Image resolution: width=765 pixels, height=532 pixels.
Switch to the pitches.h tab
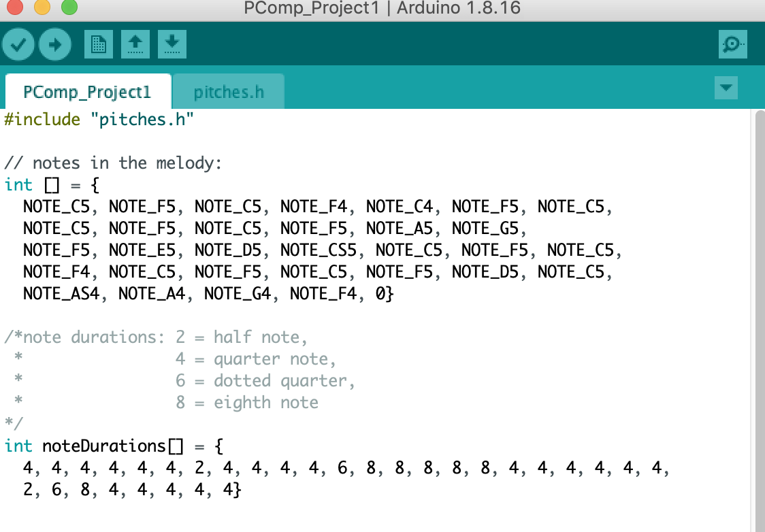pyautogui.click(x=228, y=92)
